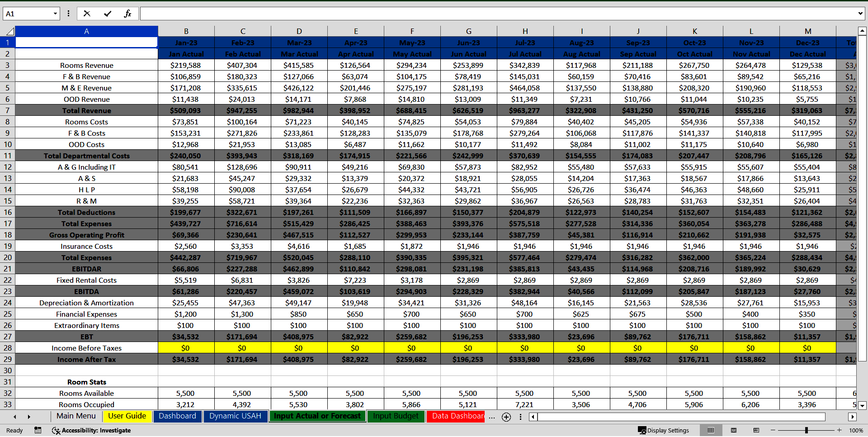Open the Input Budget sheet tab
The height and width of the screenshot is (437, 868).
click(396, 416)
